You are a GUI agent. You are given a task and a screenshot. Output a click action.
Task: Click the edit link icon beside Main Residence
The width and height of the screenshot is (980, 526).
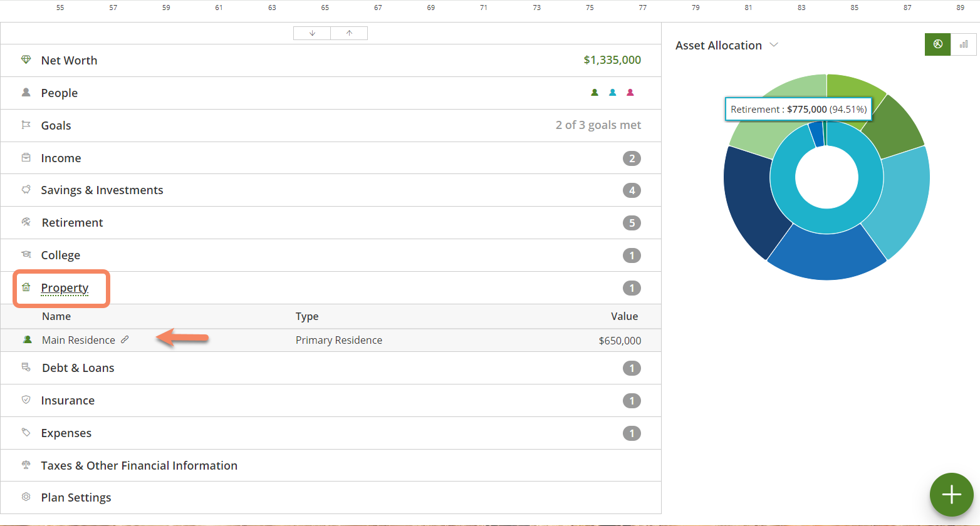click(125, 339)
